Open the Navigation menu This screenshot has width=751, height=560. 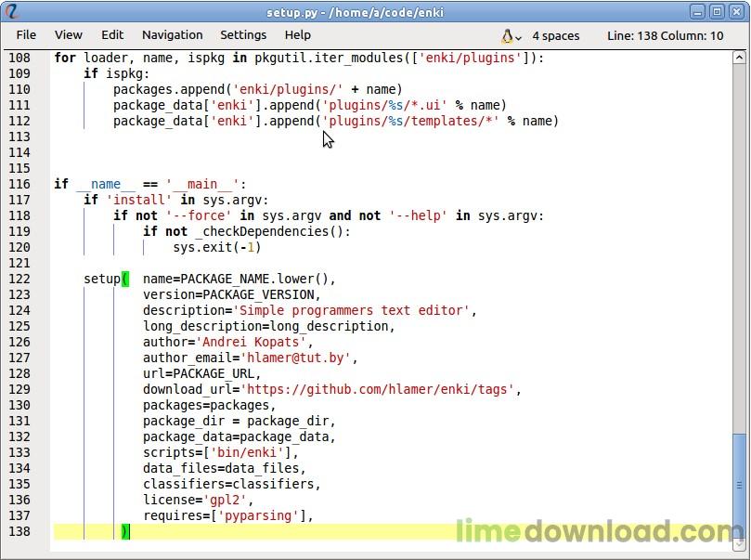point(172,35)
